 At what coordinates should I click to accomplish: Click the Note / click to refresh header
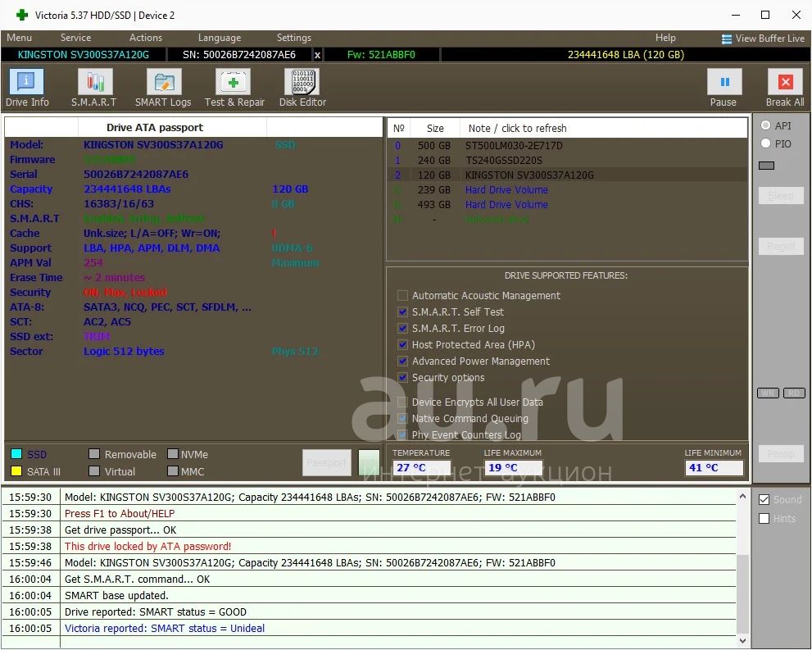click(603, 128)
